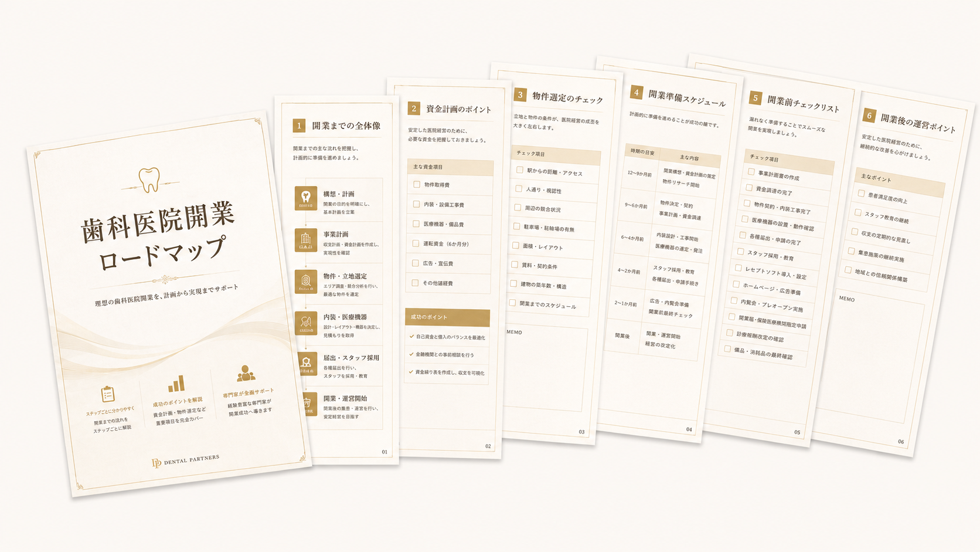
Task: Click the 4〜2か月前 schedule row label
Action: 629,271
